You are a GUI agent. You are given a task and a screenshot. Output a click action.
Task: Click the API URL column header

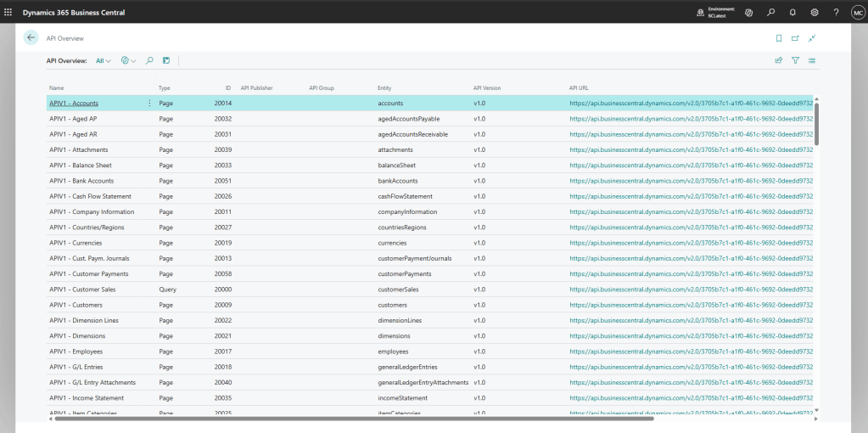pyautogui.click(x=579, y=88)
